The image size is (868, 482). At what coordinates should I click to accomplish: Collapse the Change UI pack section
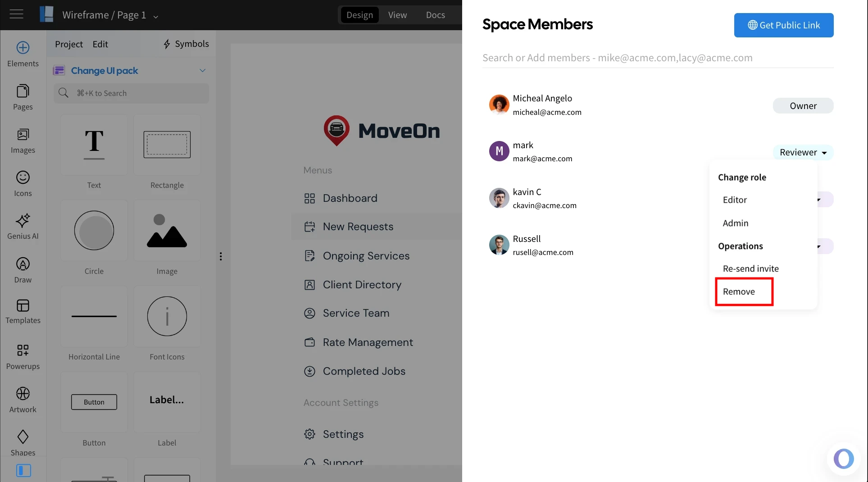[203, 70]
